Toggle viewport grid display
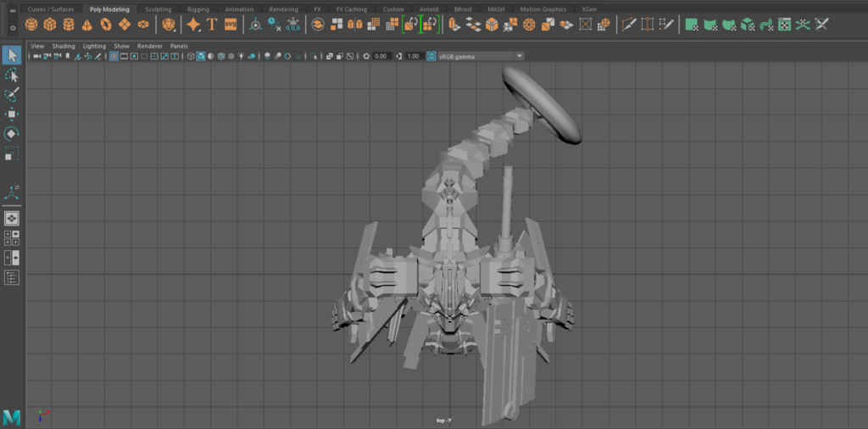 click(114, 56)
